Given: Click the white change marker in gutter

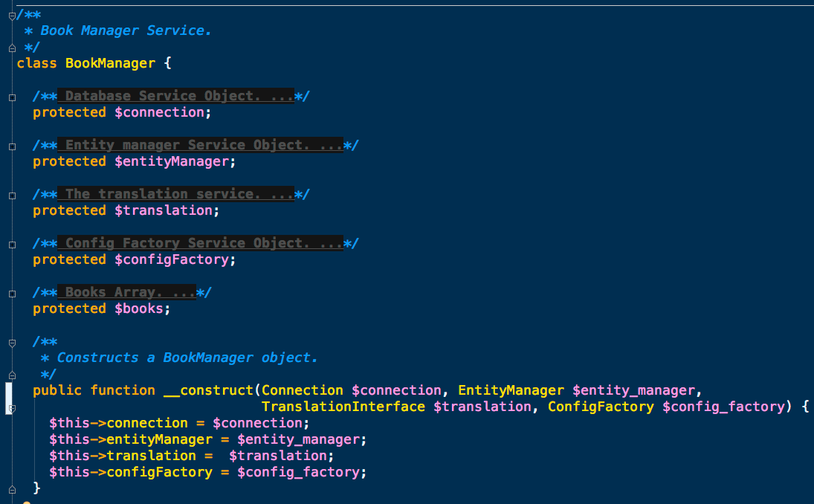Looking at the screenshot, I should [9, 394].
